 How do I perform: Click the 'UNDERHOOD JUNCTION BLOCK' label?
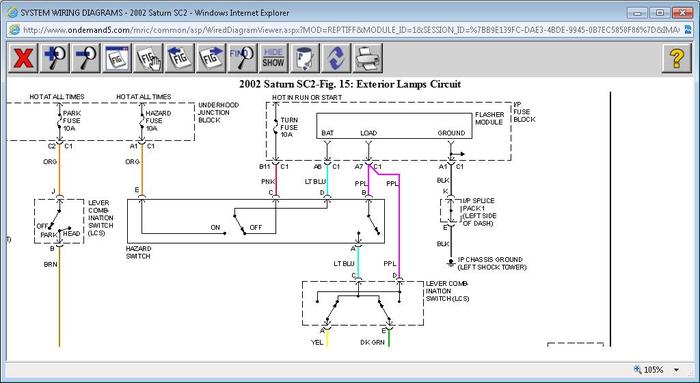pos(218,112)
